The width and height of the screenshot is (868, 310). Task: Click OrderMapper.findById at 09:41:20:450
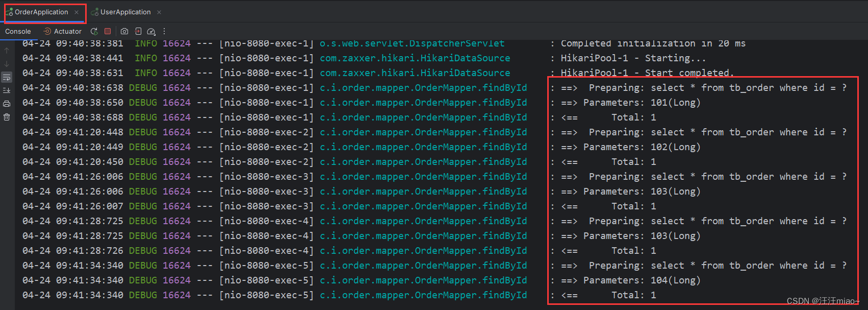(x=423, y=162)
